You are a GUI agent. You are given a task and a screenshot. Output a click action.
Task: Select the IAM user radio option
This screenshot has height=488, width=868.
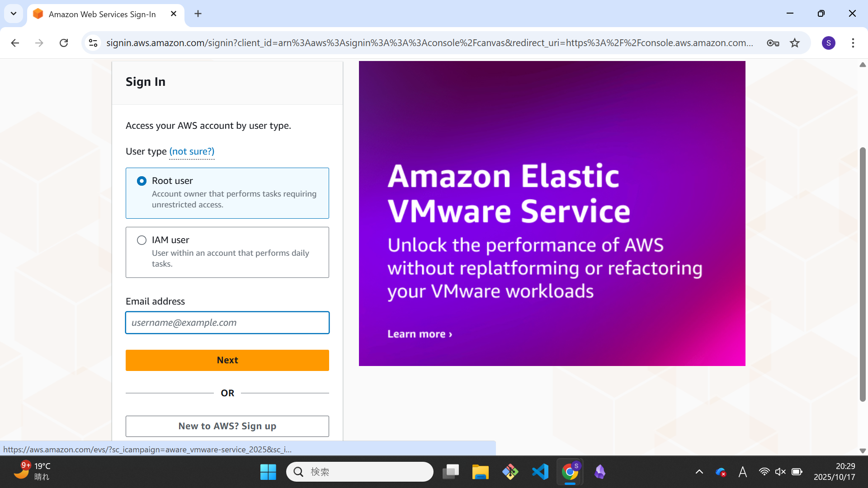click(x=142, y=240)
